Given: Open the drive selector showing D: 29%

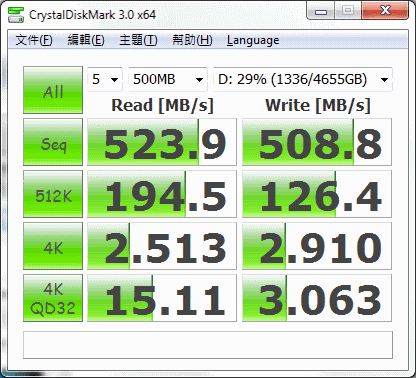Looking at the screenshot, I should (x=303, y=79).
